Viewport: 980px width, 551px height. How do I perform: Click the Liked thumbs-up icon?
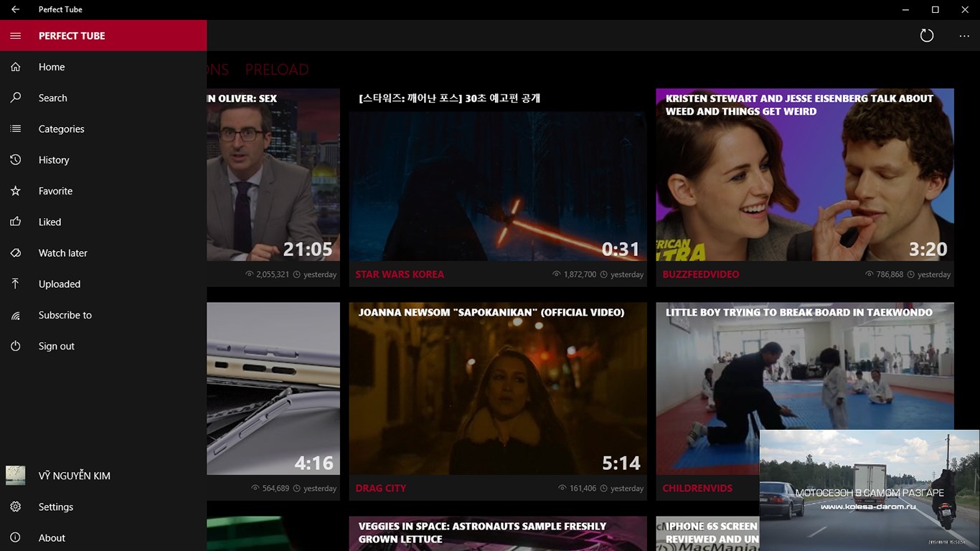click(16, 222)
